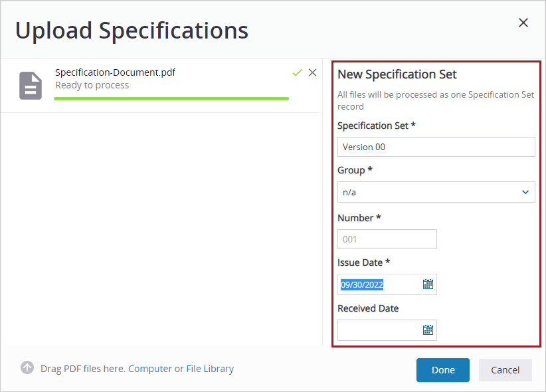Click the green upload progress bar
This screenshot has width=546, height=392.
click(171, 97)
